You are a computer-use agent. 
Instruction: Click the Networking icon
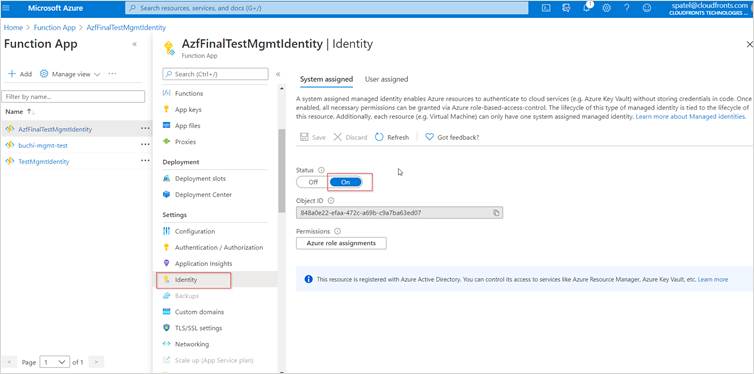[167, 344]
